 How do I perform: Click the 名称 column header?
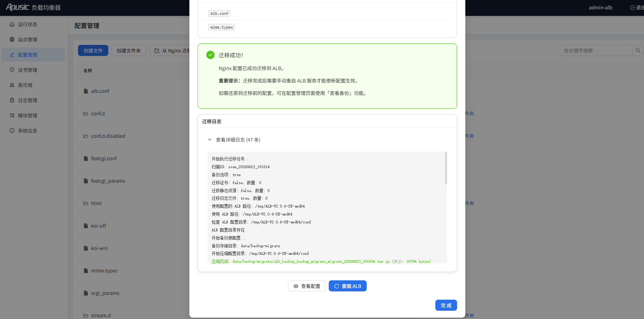point(88,70)
